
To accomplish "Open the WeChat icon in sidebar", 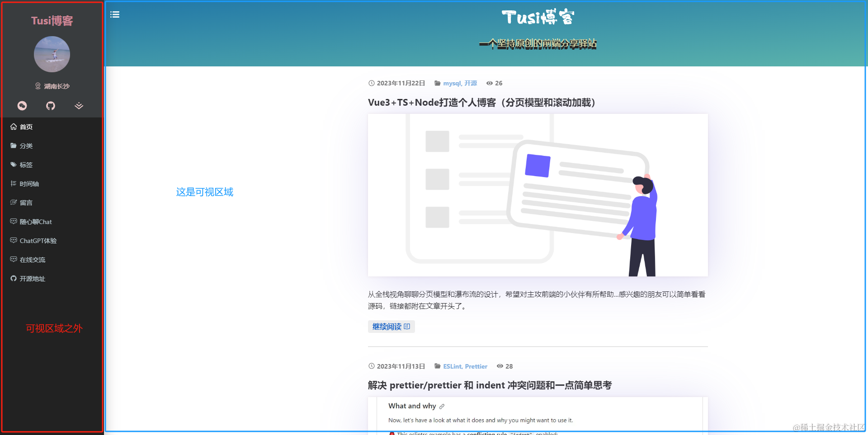I will pos(22,106).
